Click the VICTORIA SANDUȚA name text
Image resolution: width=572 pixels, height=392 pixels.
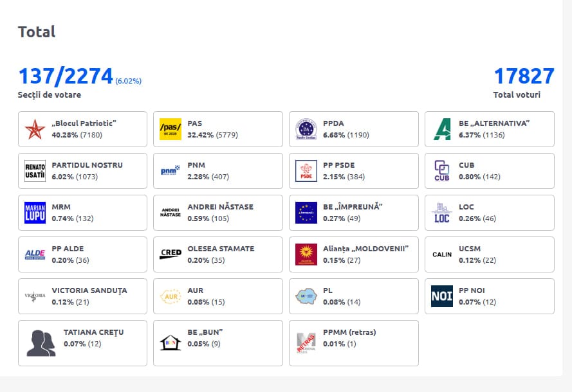89,290
